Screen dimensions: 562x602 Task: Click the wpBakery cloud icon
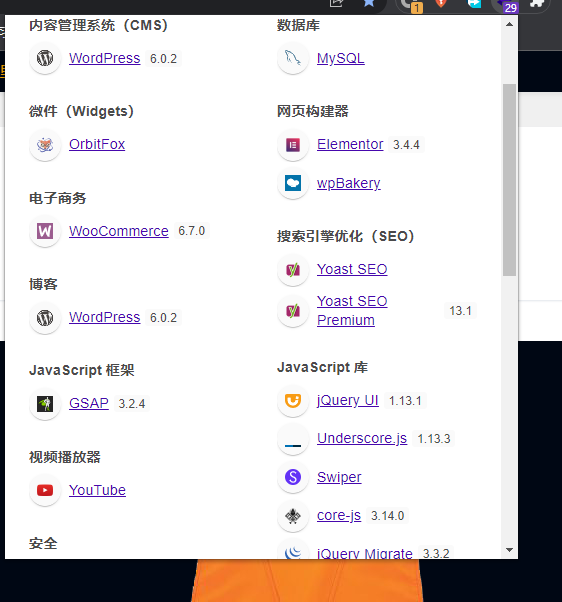coord(293,183)
